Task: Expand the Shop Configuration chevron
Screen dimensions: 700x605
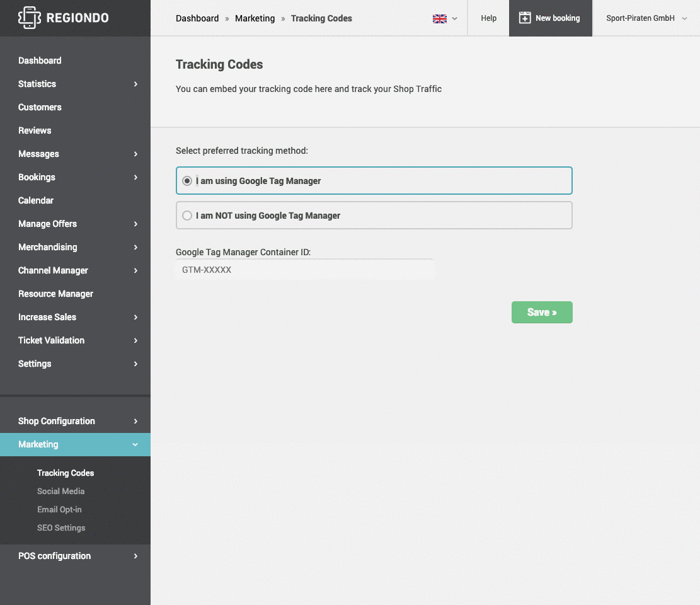Action: click(x=135, y=421)
